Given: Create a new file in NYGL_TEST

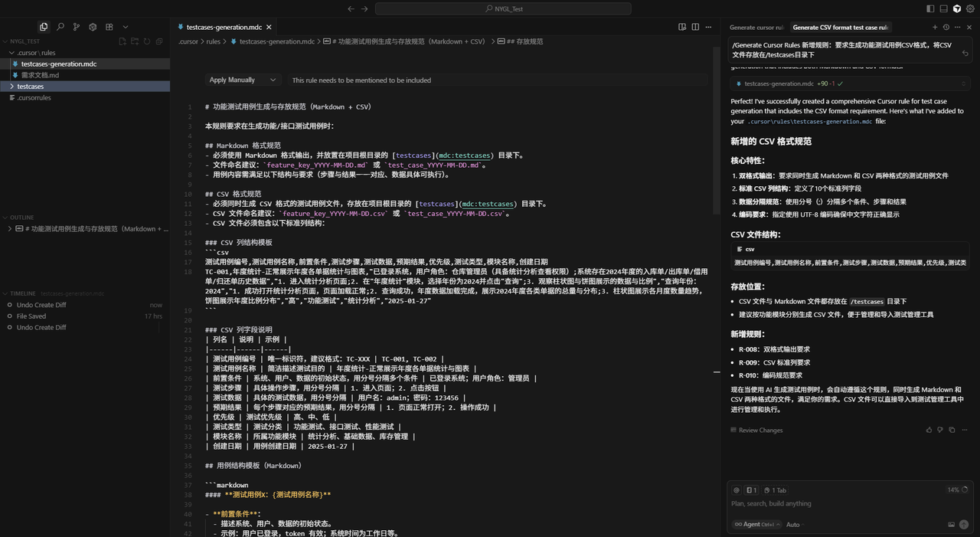Looking at the screenshot, I should (x=122, y=41).
